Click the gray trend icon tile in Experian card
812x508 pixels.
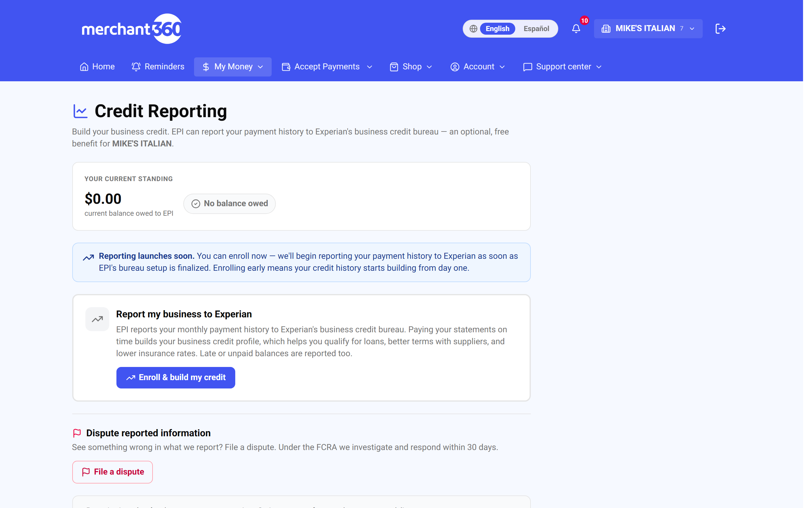97,319
